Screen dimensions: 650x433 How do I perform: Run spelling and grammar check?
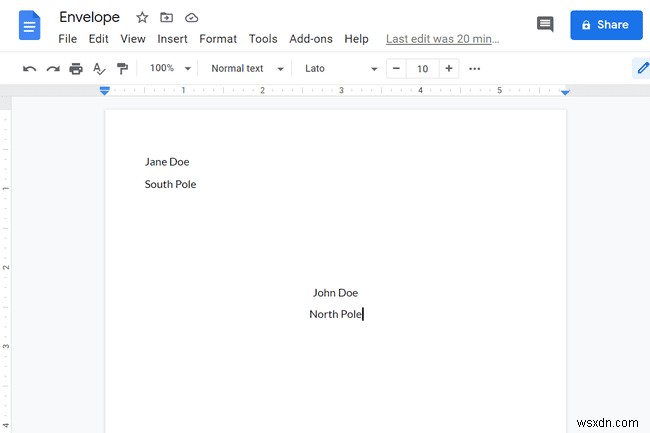pyautogui.click(x=99, y=68)
